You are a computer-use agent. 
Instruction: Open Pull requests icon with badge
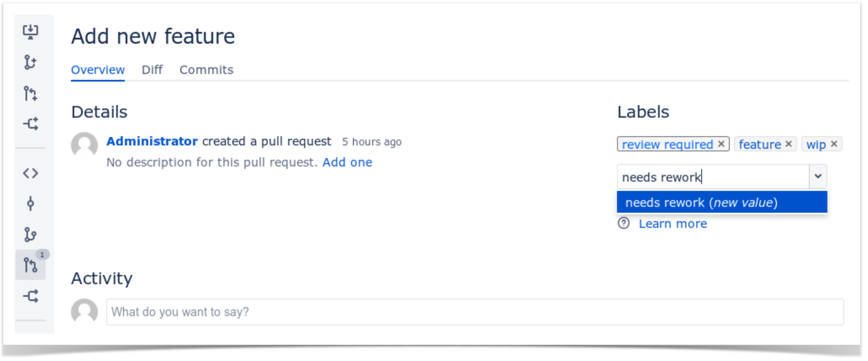click(30, 265)
